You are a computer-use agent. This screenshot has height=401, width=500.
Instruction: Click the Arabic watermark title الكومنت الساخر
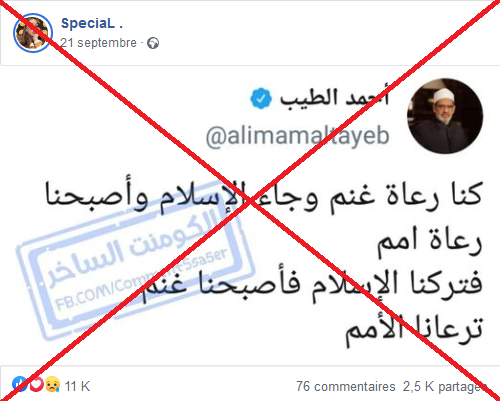(132, 248)
